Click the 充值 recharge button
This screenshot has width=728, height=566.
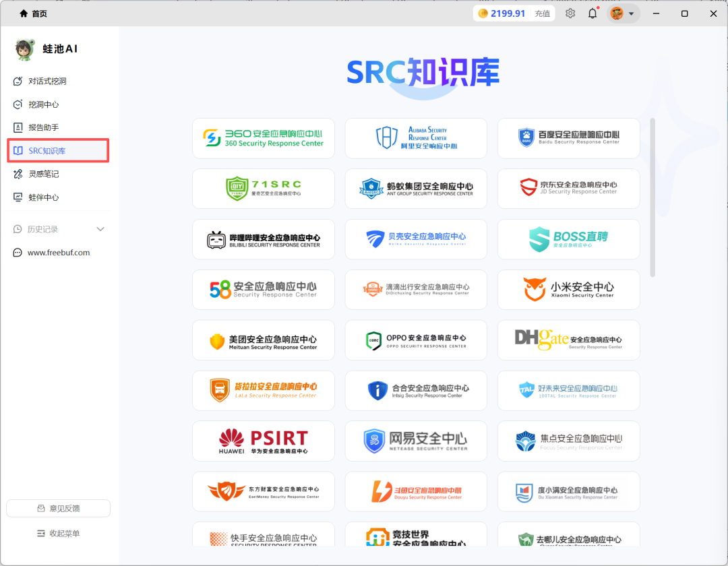(543, 13)
